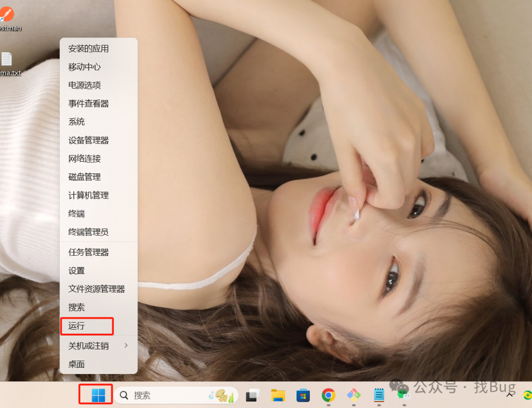
Task: Open the colorful diamond Git app icon
Action: 354,395
